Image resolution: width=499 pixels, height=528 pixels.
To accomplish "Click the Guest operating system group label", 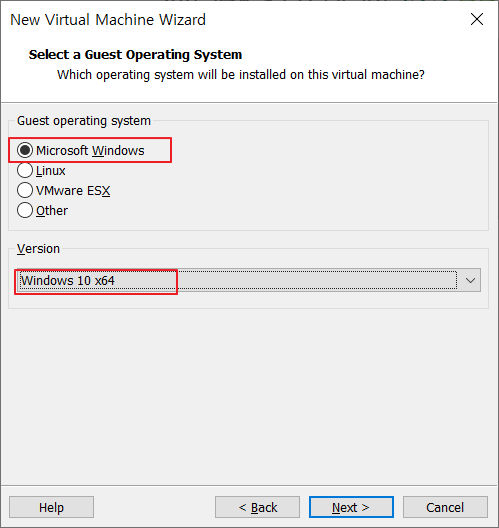I will [x=84, y=121].
